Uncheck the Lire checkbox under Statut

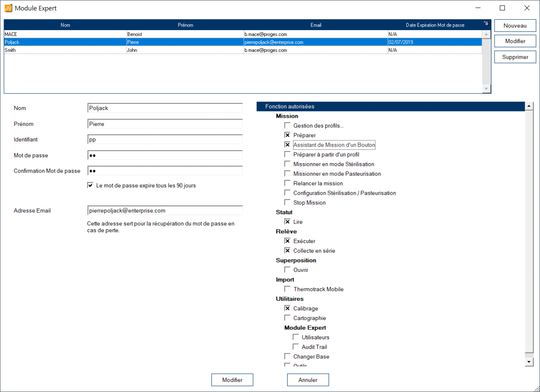point(287,222)
